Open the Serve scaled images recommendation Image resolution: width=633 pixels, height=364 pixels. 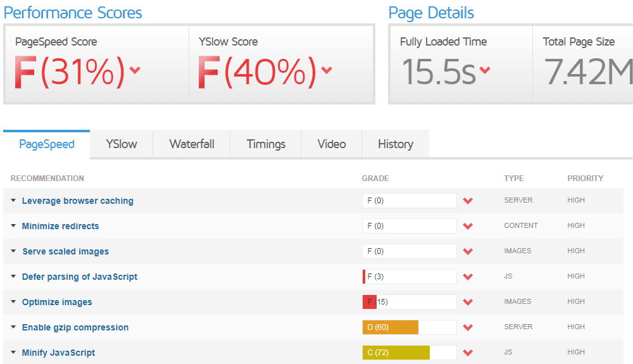click(65, 251)
